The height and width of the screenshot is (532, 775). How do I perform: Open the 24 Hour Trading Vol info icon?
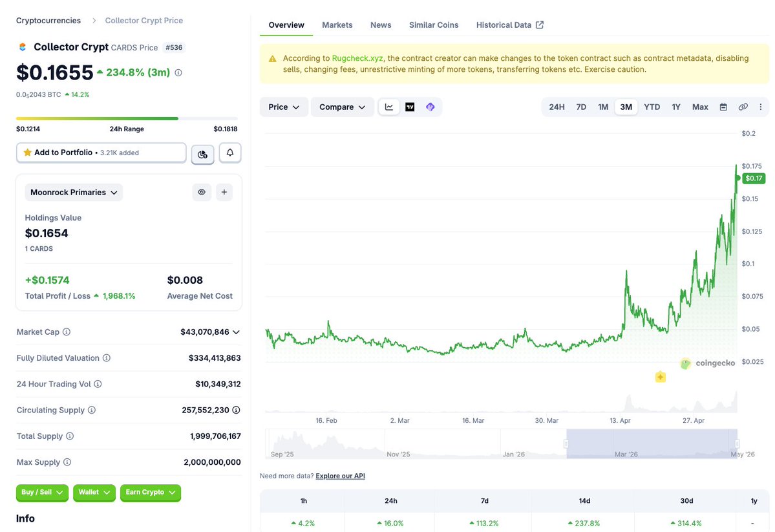pyautogui.click(x=98, y=384)
